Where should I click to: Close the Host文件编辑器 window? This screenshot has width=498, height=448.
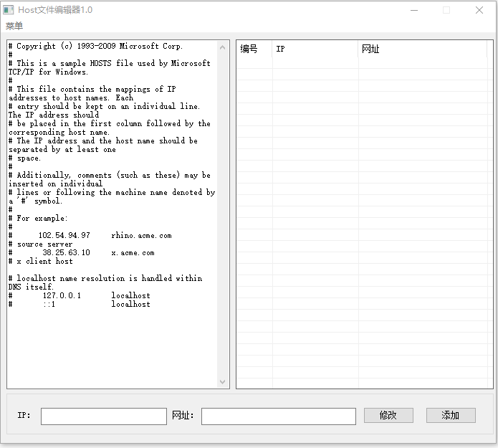coord(479,10)
